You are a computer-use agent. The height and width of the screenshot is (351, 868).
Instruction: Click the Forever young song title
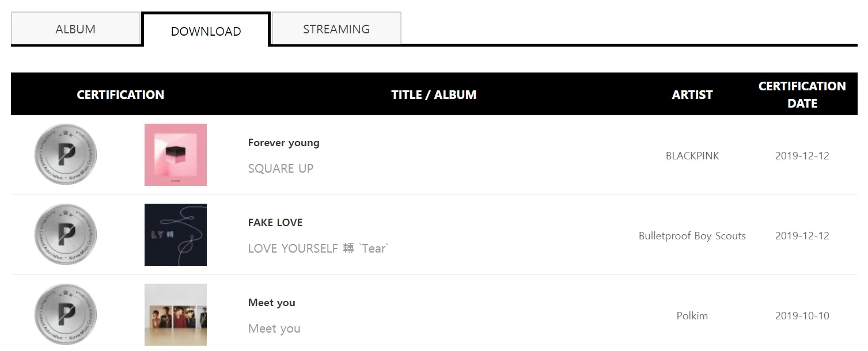coord(283,143)
